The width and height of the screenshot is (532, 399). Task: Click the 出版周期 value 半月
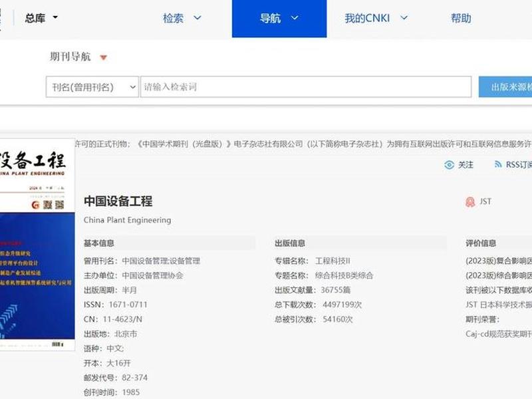(129, 290)
